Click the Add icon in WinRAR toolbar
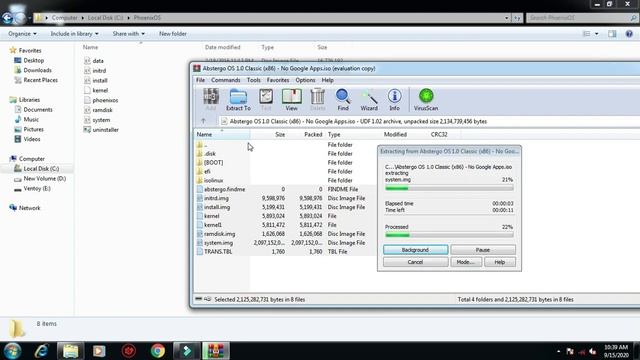The height and width of the screenshot is (360, 640). [x=211, y=100]
